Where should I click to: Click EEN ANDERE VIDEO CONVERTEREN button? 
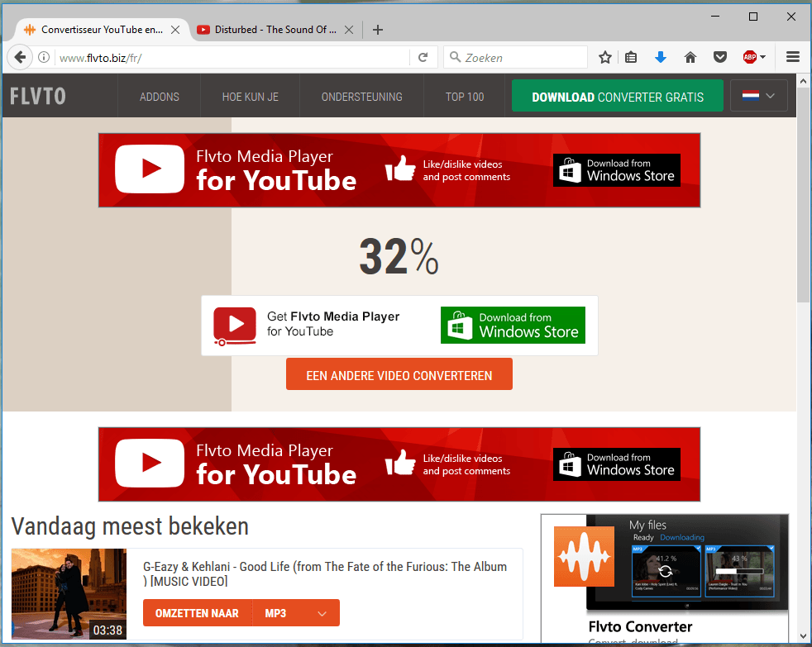coord(399,374)
